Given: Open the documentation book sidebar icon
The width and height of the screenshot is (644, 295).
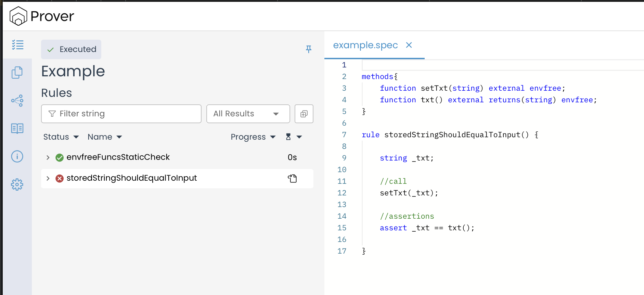Looking at the screenshot, I should click(x=17, y=128).
